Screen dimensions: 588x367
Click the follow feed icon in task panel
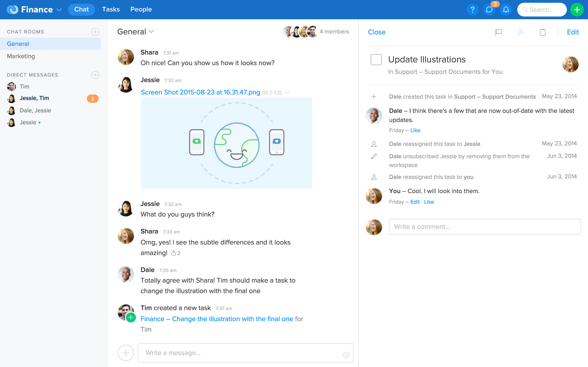pyautogui.click(x=520, y=32)
